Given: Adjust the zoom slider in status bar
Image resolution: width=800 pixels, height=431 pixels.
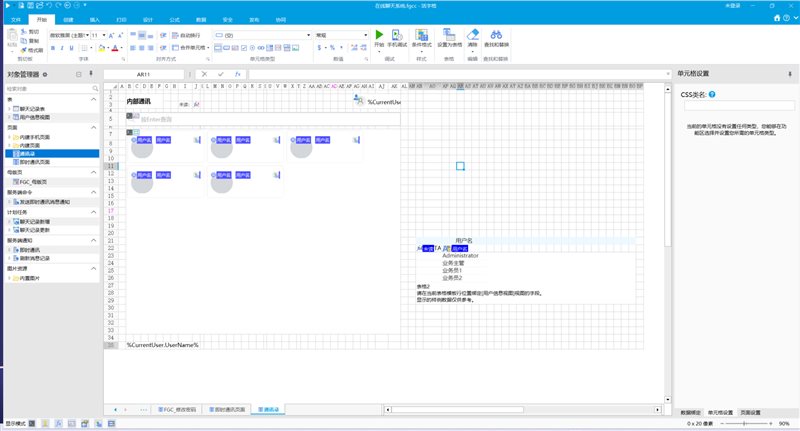Looking at the screenshot, I should click(x=745, y=424).
